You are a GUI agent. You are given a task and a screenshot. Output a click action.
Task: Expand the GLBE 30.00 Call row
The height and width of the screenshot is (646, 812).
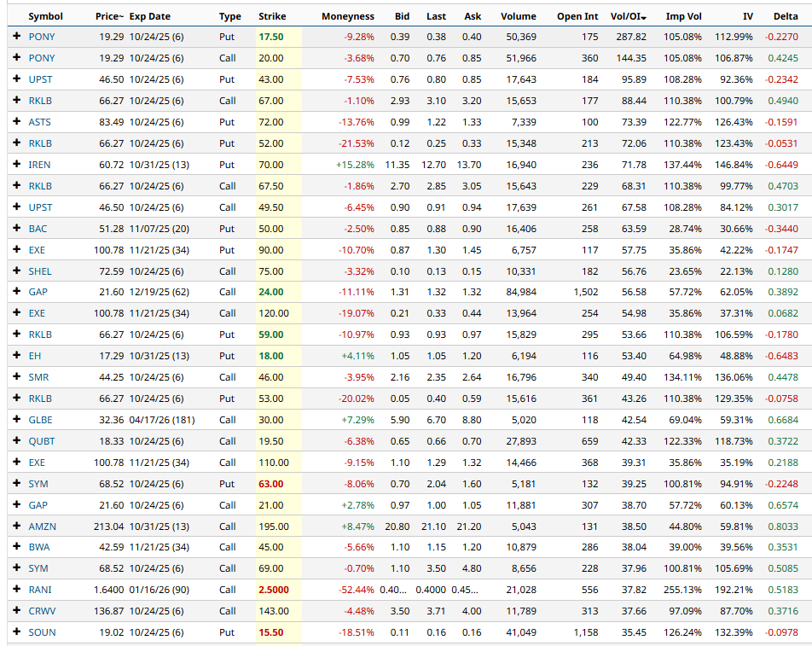(16, 419)
